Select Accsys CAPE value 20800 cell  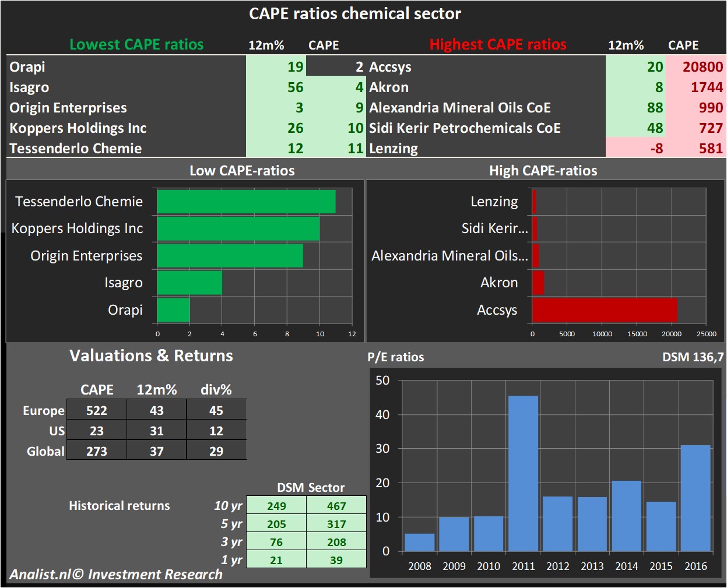coord(696,67)
